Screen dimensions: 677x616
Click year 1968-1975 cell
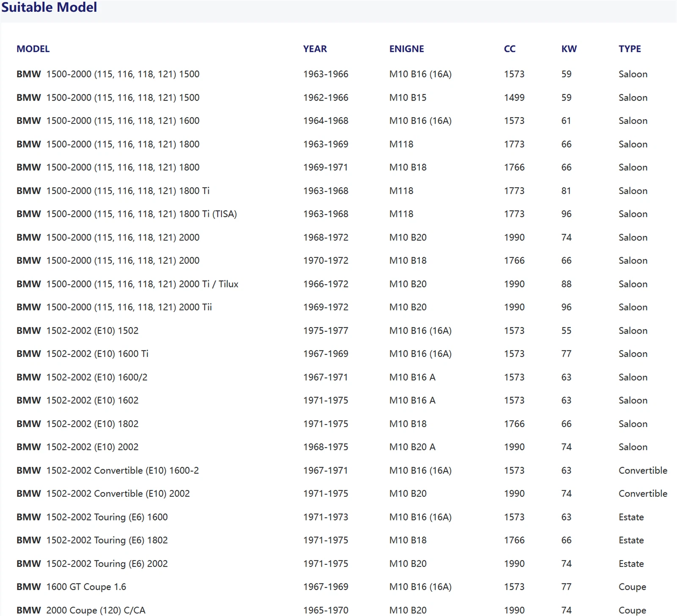[325, 447]
